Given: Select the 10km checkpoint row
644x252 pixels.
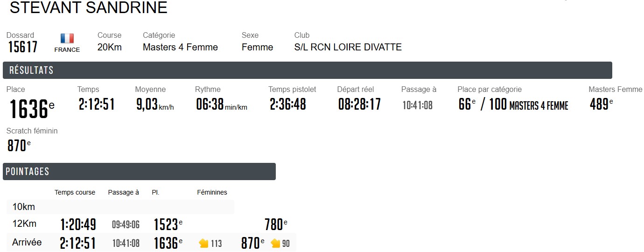Looking at the screenshot, I should click(x=120, y=207).
